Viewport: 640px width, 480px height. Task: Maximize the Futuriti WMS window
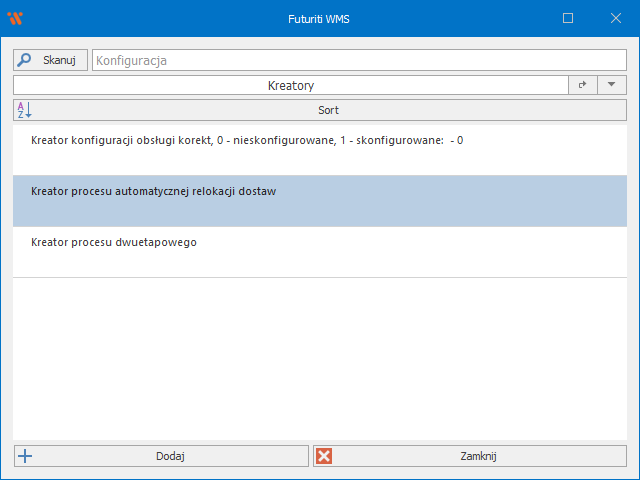568,18
